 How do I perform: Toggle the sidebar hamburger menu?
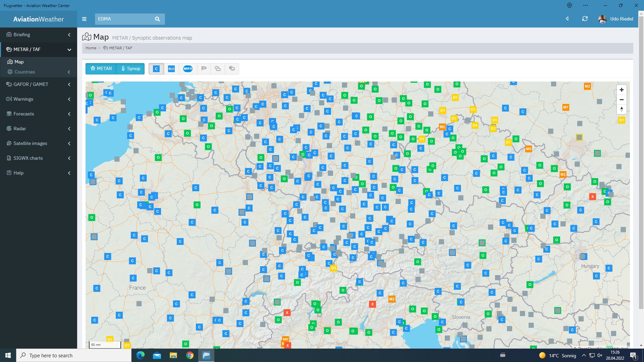[x=84, y=19]
